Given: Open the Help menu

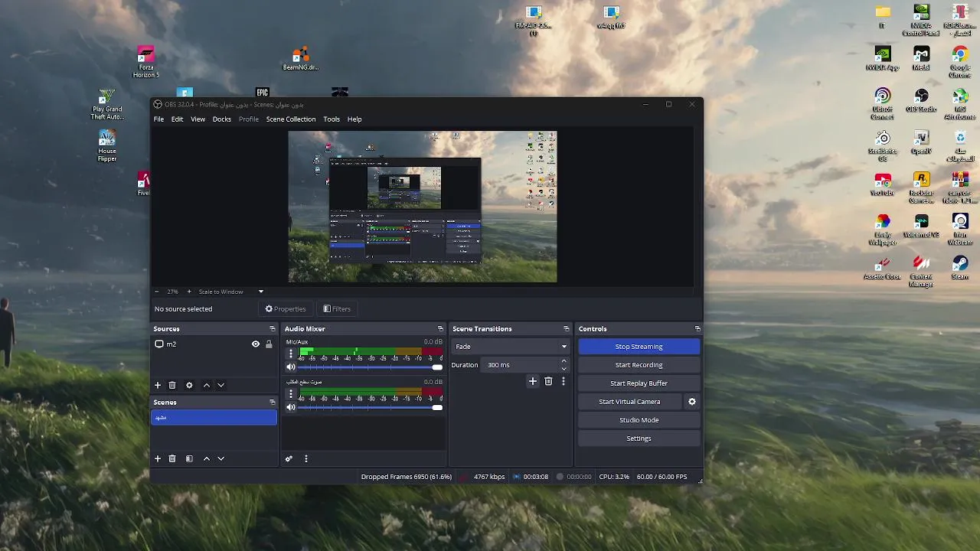Looking at the screenshot, I should coord(354,119).
